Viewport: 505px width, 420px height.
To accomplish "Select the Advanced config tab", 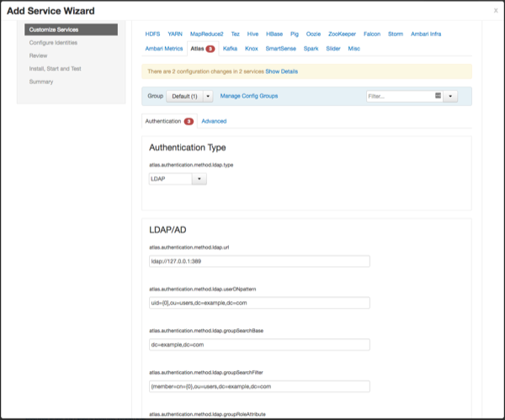I will (x=214, y=121).
